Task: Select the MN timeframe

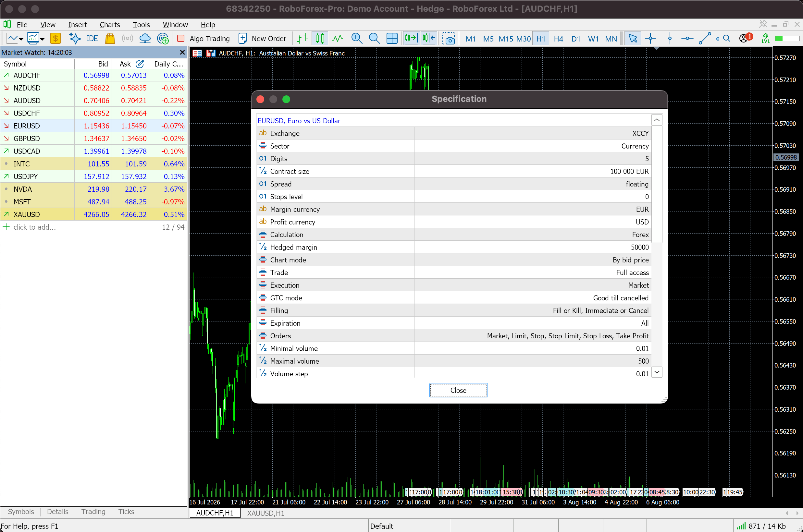Action: coord(611,39)
